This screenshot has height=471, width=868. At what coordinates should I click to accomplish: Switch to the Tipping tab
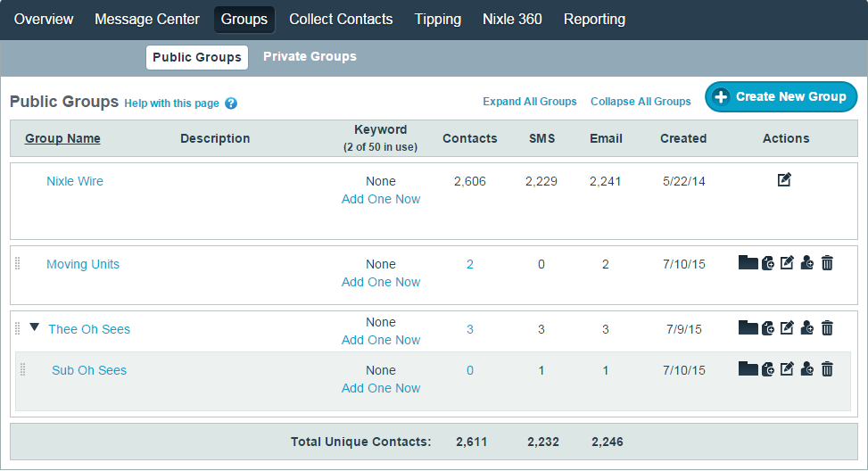(x=438, y=20)
